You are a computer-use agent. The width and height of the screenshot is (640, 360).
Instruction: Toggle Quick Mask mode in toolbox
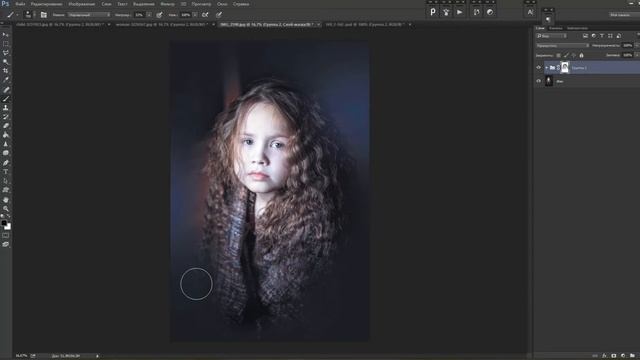tap(6, 236)
